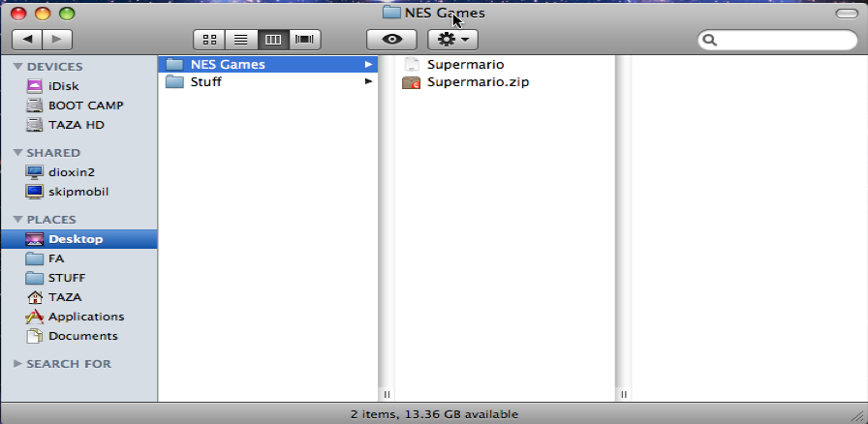Select Desktop in the sidebar
The height and width of the screenshot is (424, 868).
click(78, 239)
